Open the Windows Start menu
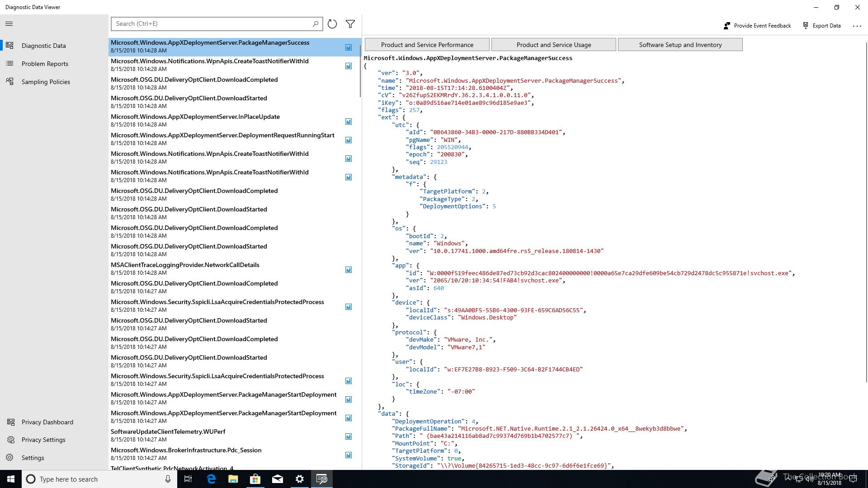Viewport: 868px width, 488px height. [11, 479]
